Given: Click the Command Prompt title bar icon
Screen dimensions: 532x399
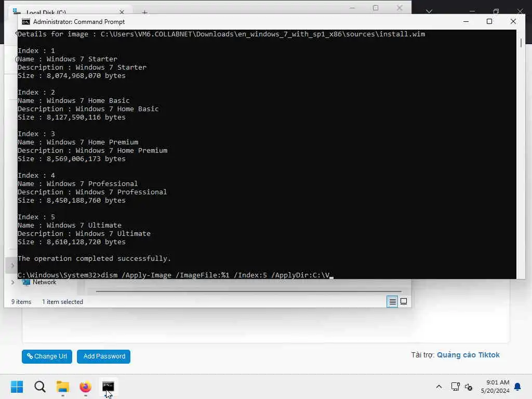Looking at the screenshot, I should [x=26, y=22].
